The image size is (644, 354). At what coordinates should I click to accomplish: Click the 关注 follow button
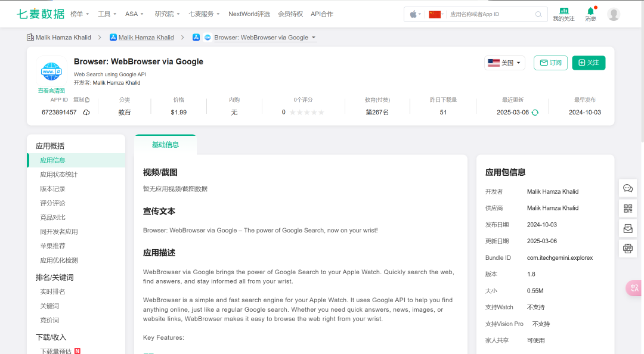589,63
